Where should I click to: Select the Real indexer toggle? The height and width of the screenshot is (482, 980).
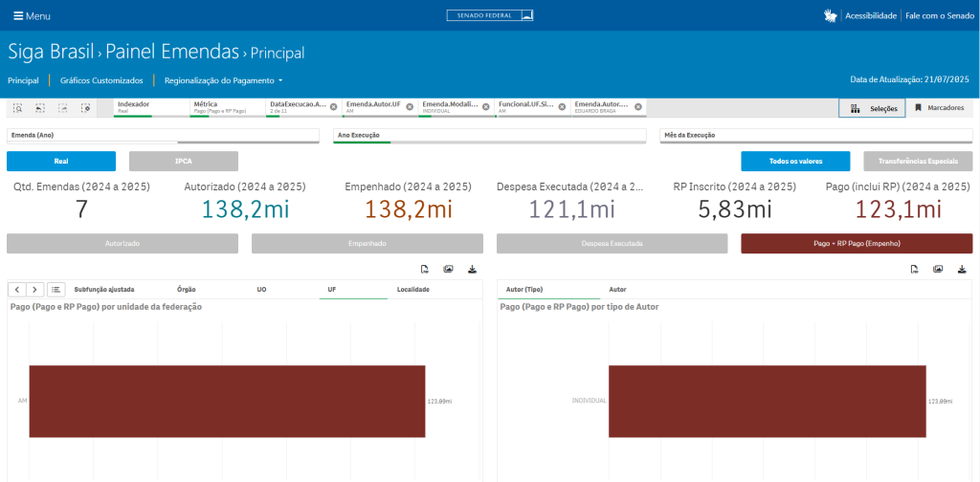tap(61, 162)
